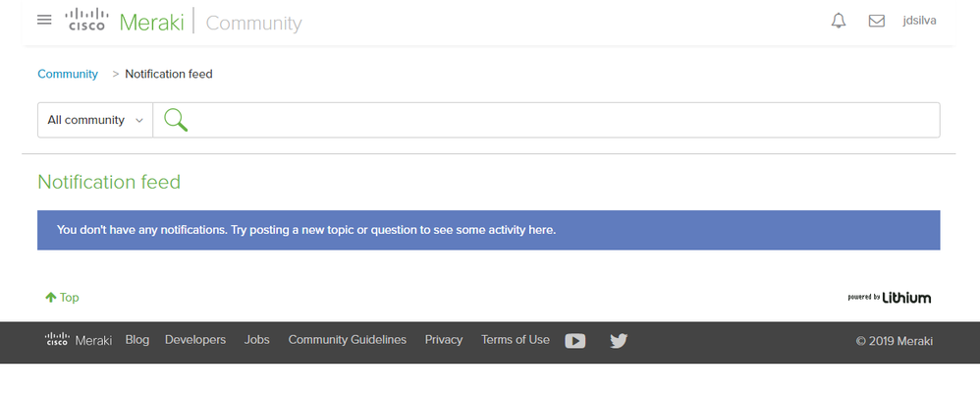This screenshot has width=980, height=395.
Task: View the Community Guidelines link
Action: coord(347,340)
